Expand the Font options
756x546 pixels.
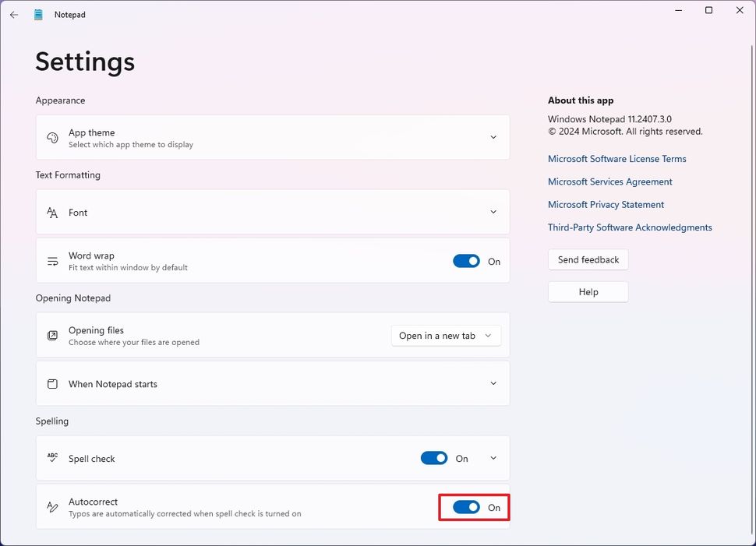(x=493, y=211)
